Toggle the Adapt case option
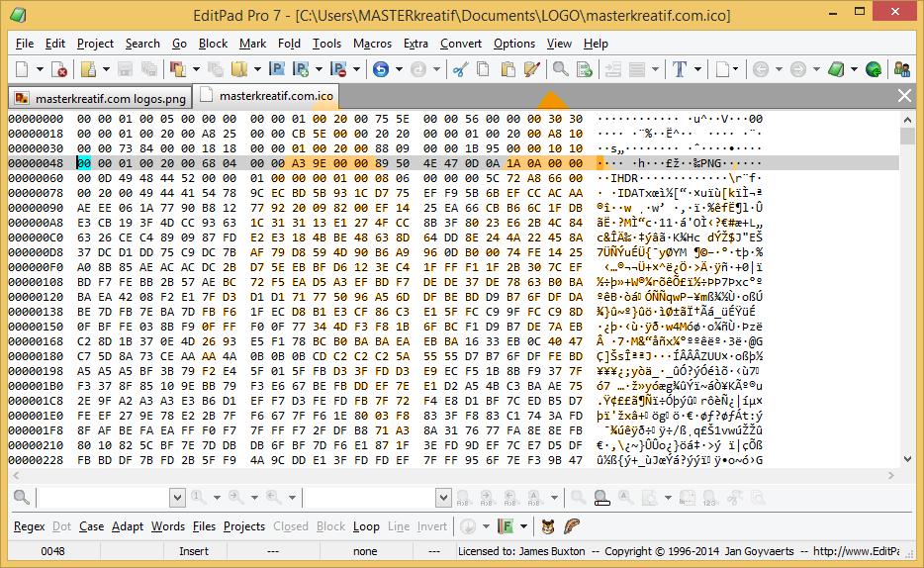The width and height of the screenshot is (924, 568). tap(128, 526)
